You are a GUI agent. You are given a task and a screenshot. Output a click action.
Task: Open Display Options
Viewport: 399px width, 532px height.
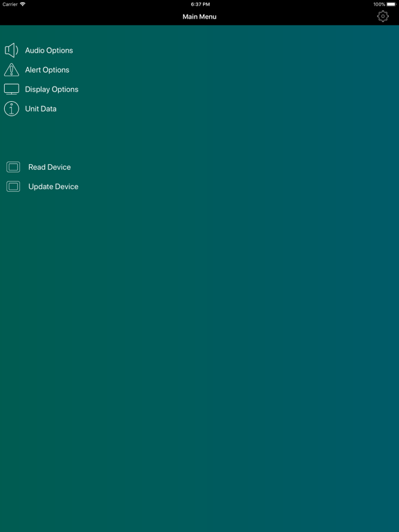coord(51,89)
